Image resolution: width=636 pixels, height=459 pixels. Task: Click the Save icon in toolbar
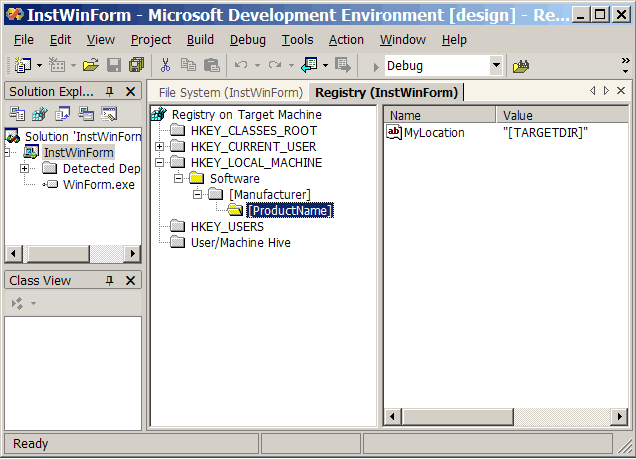[114, 65]
